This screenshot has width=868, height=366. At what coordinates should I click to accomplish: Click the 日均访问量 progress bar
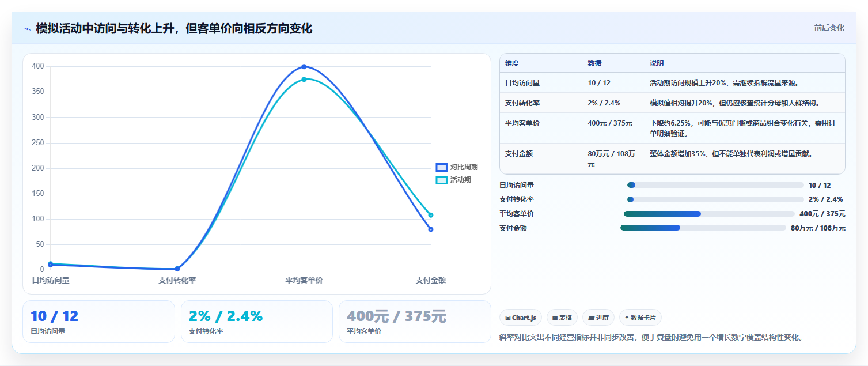click(x=715, y=185)
